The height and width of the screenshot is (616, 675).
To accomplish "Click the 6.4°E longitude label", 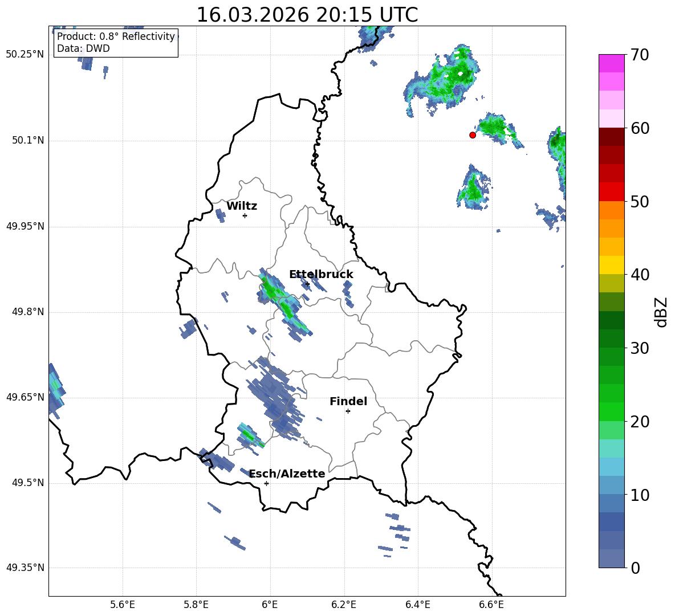I will [x=417, y=605].
